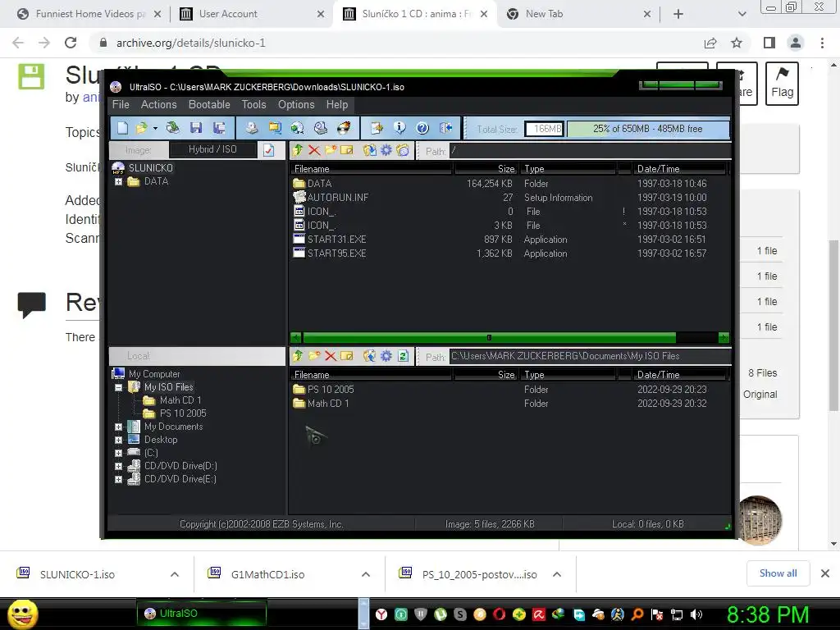840x630 pixels.
Task: Select START95.EXE in image file list
Action: click(x=337, y=253)
